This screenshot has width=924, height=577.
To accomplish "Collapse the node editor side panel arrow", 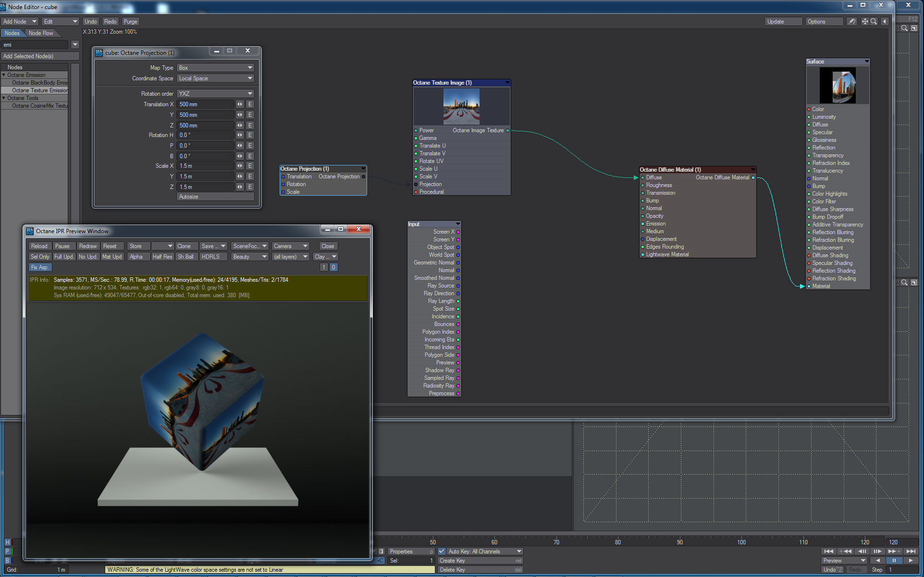I will [885, 22].
